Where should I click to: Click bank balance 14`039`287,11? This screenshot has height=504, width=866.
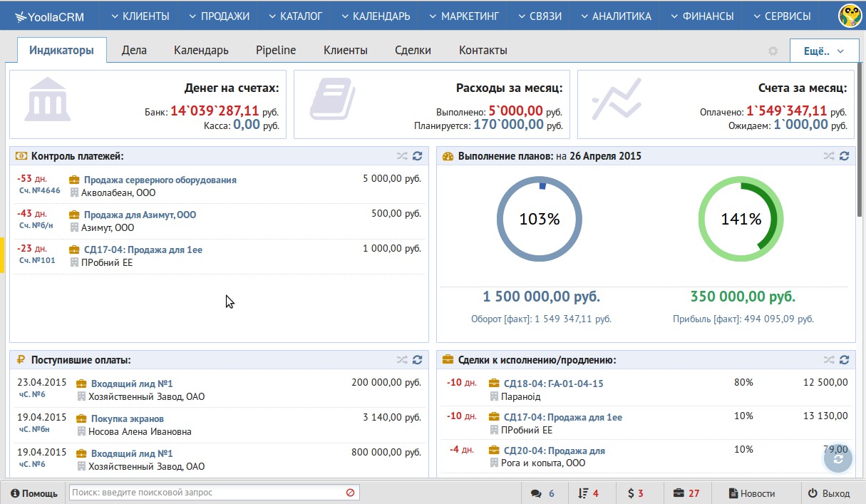tap(215, 111)
